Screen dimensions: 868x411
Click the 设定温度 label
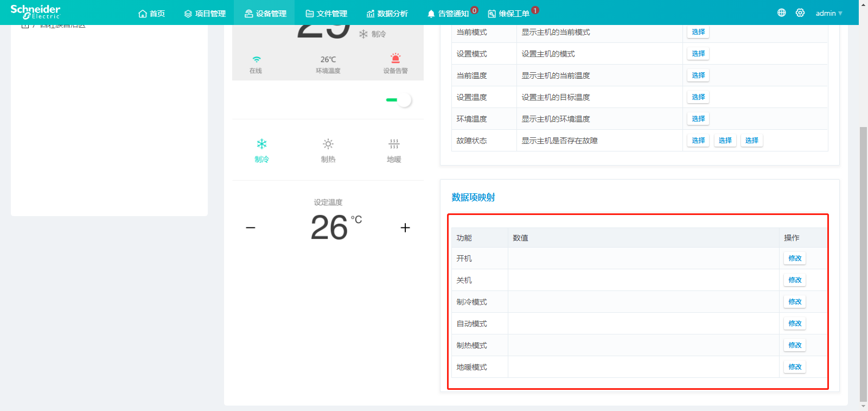click(328, 202)
